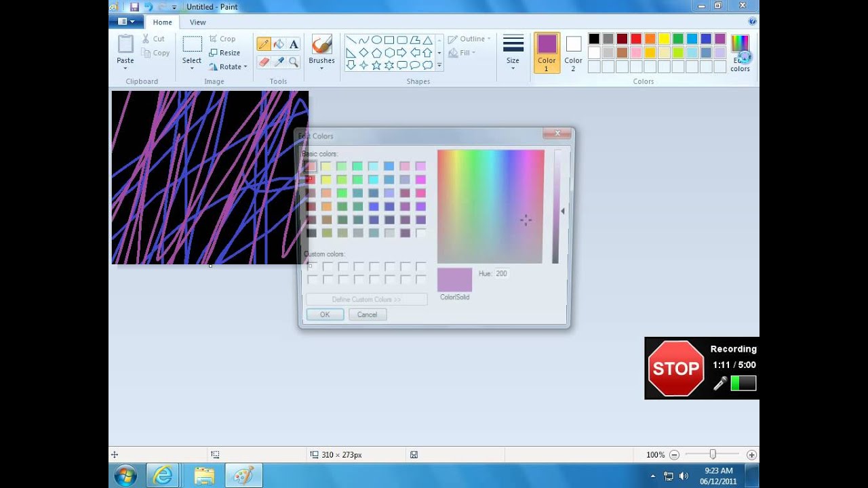Viewport: 868px width, 488px height.
Task: Expand the Rotate dropdown
Action: pyautogui.click(x=228, y=66)
